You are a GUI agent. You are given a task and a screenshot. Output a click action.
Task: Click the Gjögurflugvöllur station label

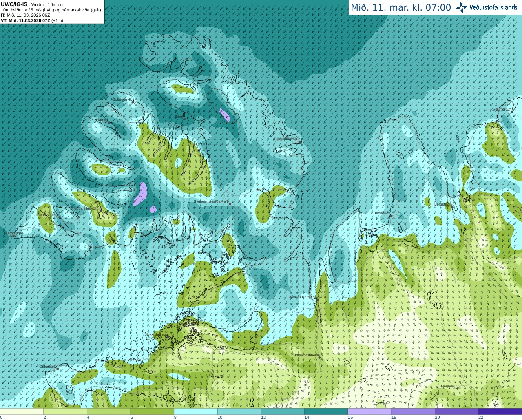point(287,139)
